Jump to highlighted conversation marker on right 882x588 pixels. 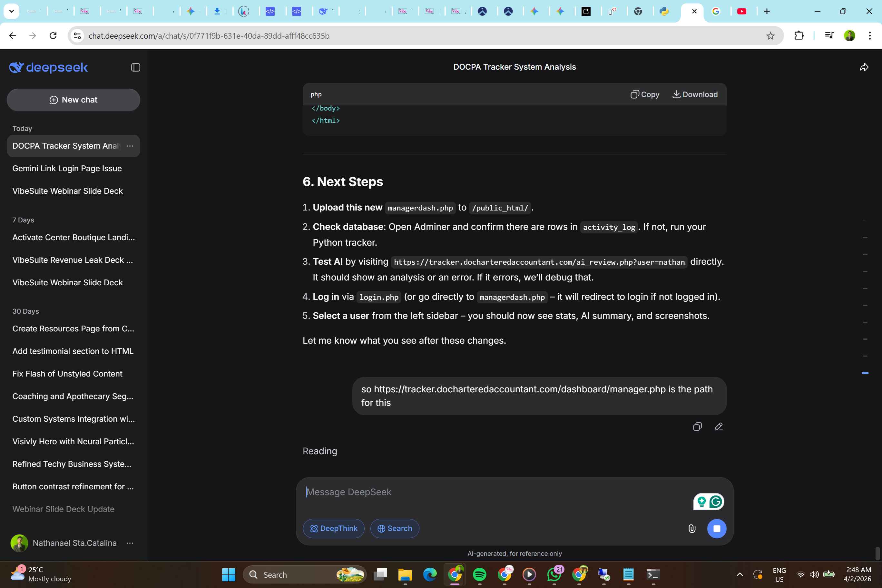tap(865, 373)
